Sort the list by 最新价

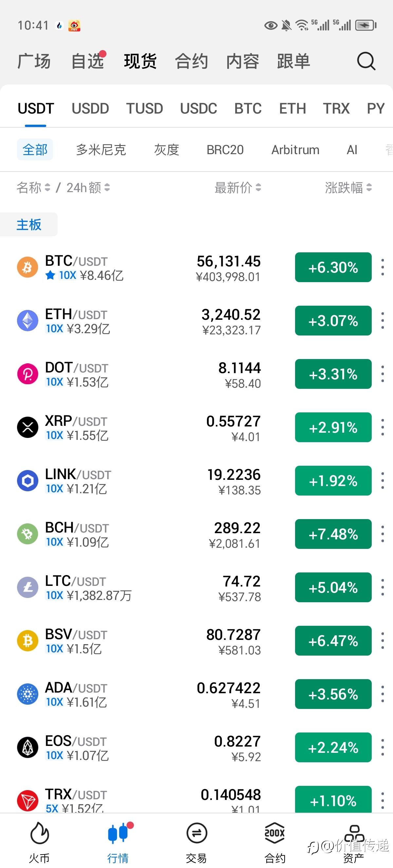[x=238, y=187]
